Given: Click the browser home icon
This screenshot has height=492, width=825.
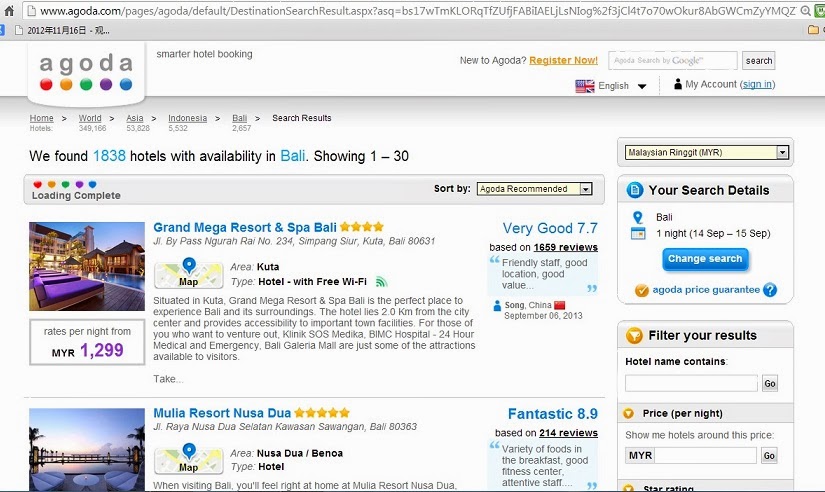Looking at the screenshot, I should point(9,10).
